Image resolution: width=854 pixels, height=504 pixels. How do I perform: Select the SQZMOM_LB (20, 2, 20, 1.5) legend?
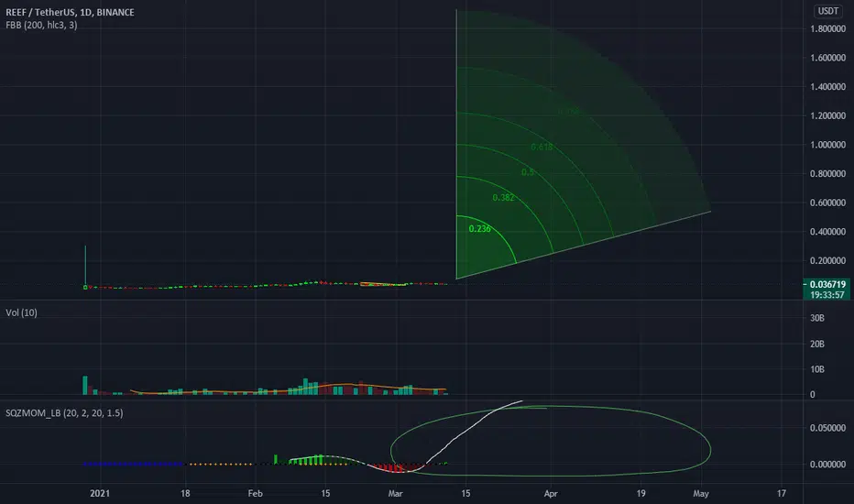(x=64, y=413)
